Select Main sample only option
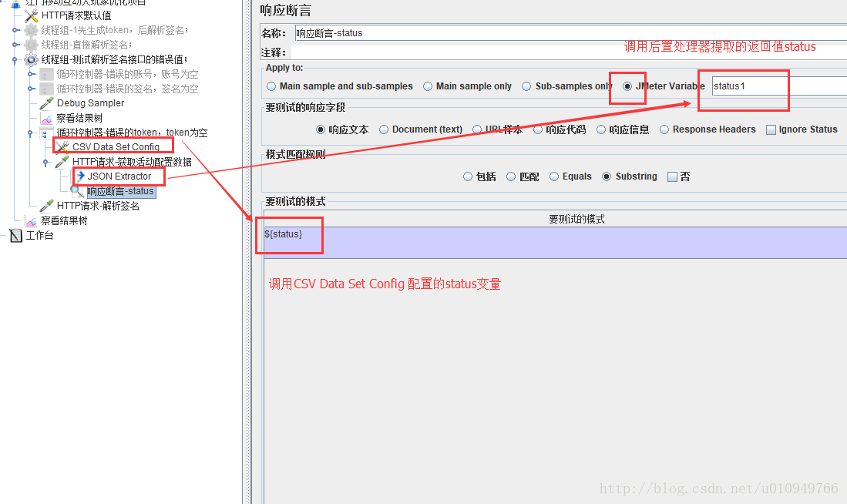The image size is (847, 504). (428, 86)
